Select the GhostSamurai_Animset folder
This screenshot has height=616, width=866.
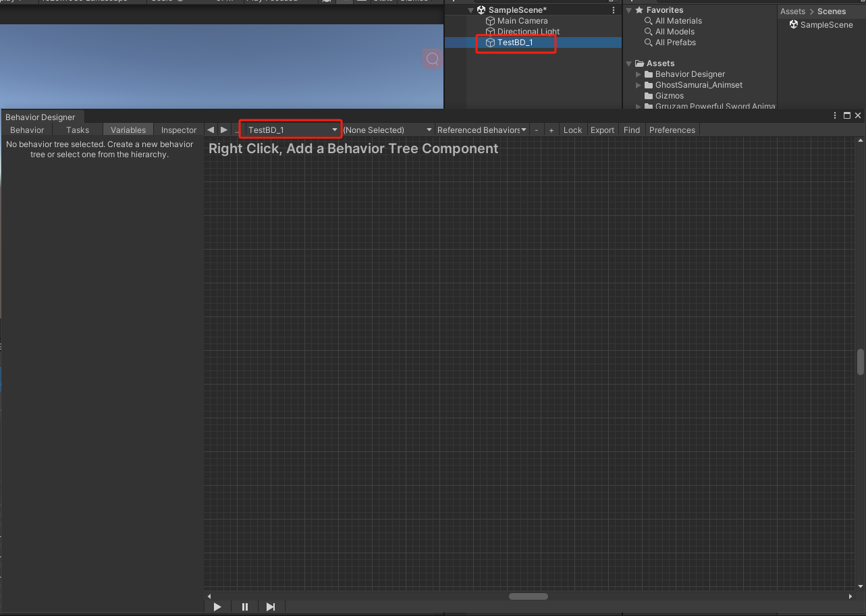699,85
